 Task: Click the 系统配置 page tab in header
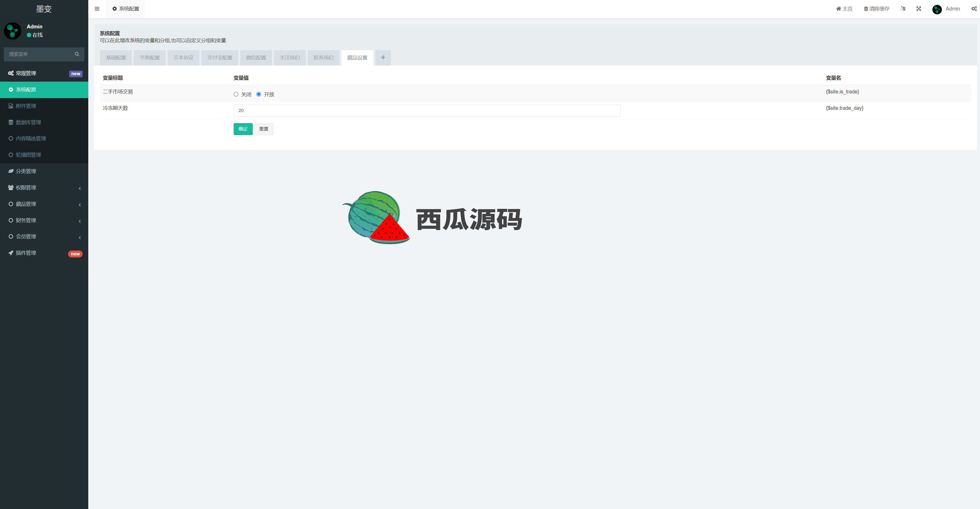coord(126,9)
